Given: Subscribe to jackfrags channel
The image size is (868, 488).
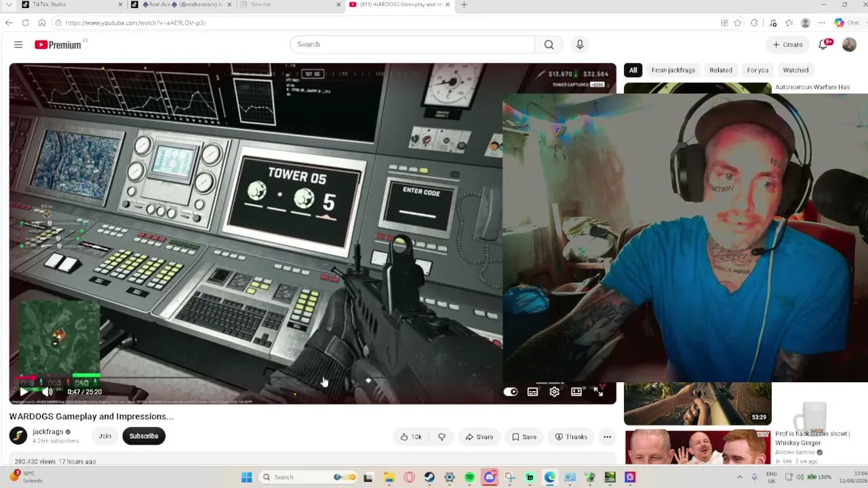Looking at the screenshot, I should (144, 436).
